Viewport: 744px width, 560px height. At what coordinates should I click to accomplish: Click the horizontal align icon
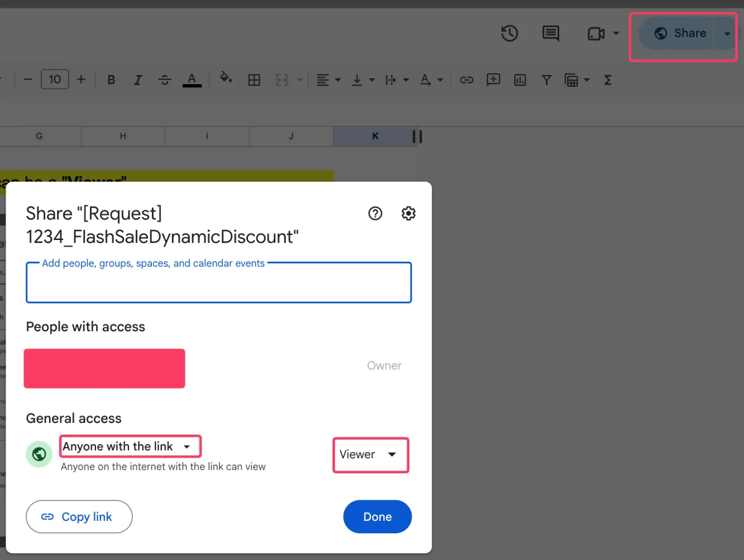click(322, 79)
